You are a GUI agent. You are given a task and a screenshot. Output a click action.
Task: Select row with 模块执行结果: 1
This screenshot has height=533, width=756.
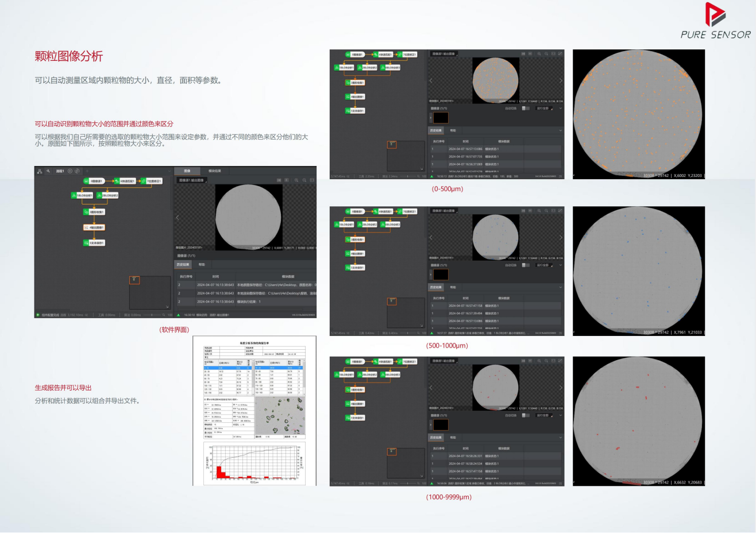point(245,301)
